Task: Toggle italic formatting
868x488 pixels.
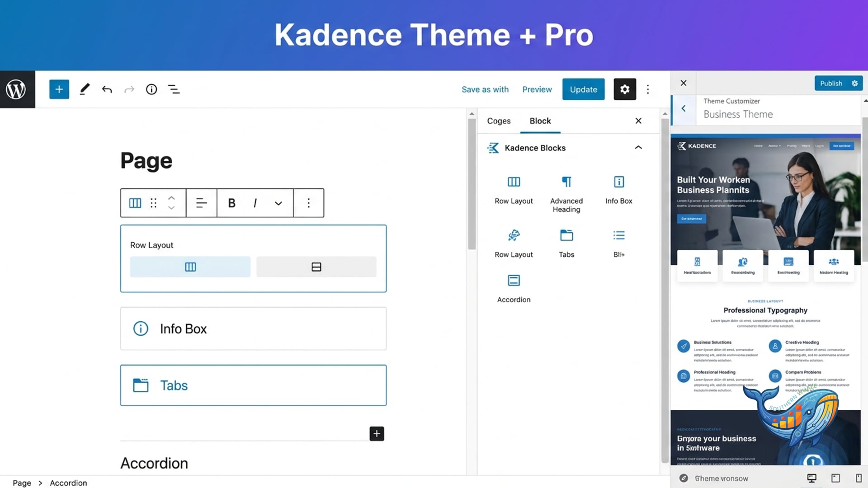Action: [255, 203]
